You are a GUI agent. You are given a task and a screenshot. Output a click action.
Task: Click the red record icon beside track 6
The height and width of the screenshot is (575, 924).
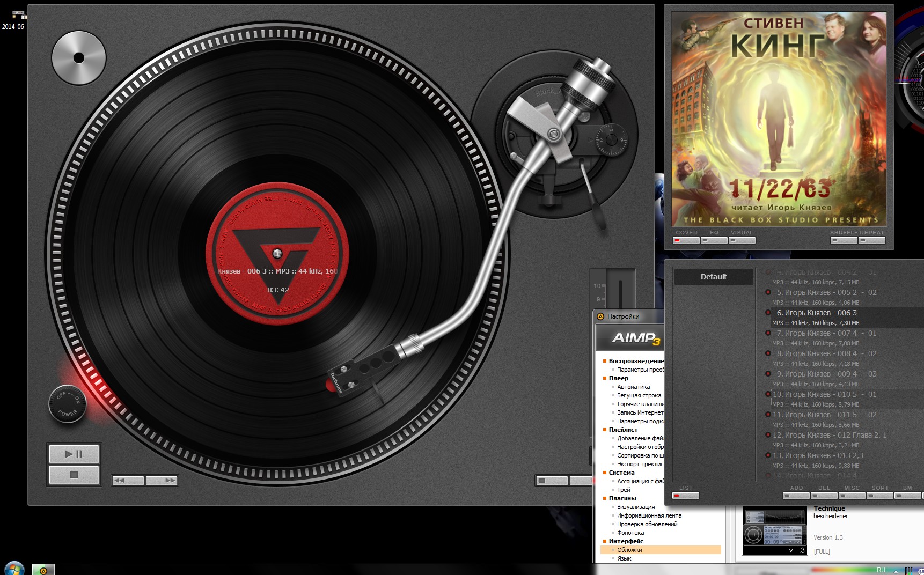click(x=768, y=313)
